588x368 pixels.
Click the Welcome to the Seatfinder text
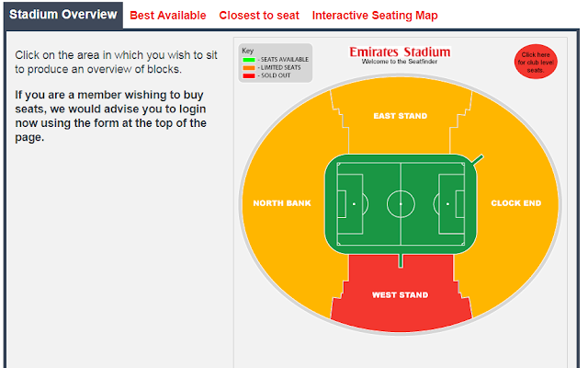coord(400,62)
